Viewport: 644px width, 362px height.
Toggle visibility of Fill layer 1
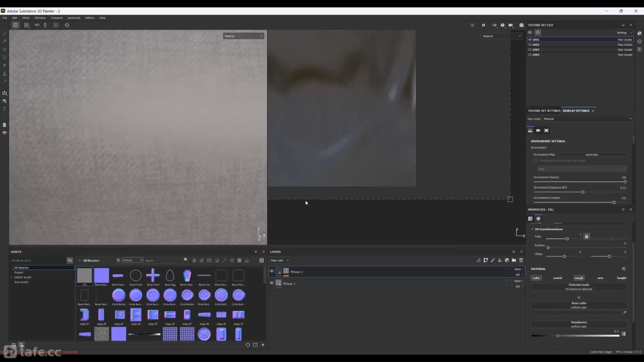[271, 283]
